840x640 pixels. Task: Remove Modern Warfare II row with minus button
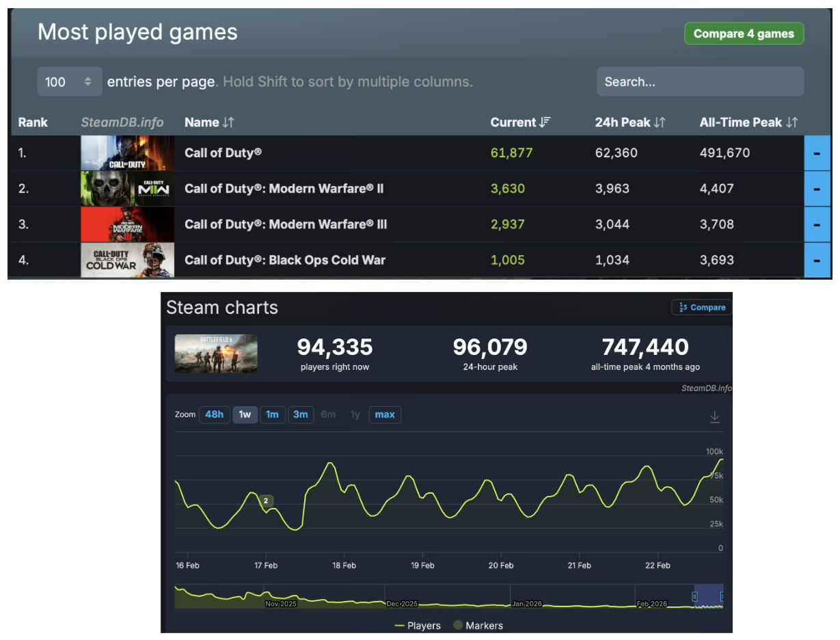click(x=817, y=188)
